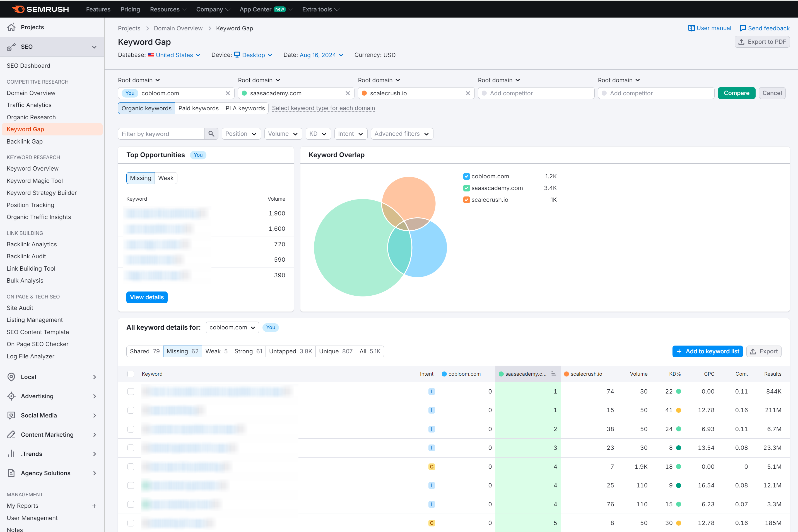
Task: Click the plus icon on Add to keyword list
Action: click(679, 351)
